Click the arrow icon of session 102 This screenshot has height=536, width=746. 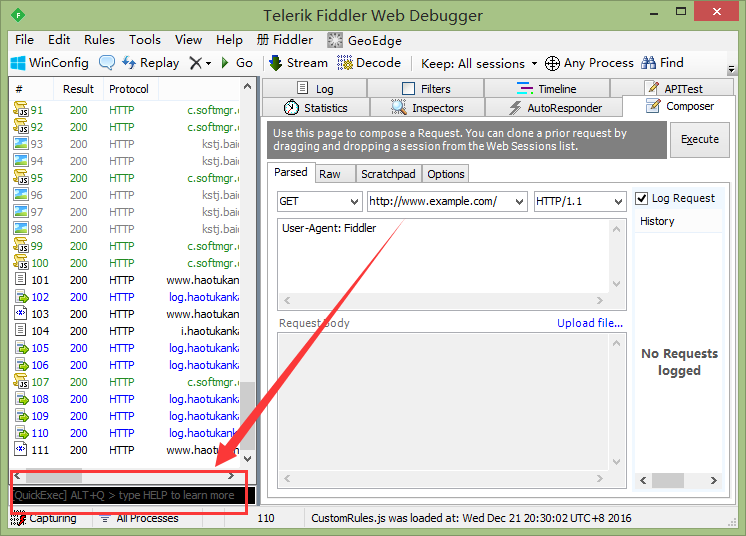click(x=21, y=297)
